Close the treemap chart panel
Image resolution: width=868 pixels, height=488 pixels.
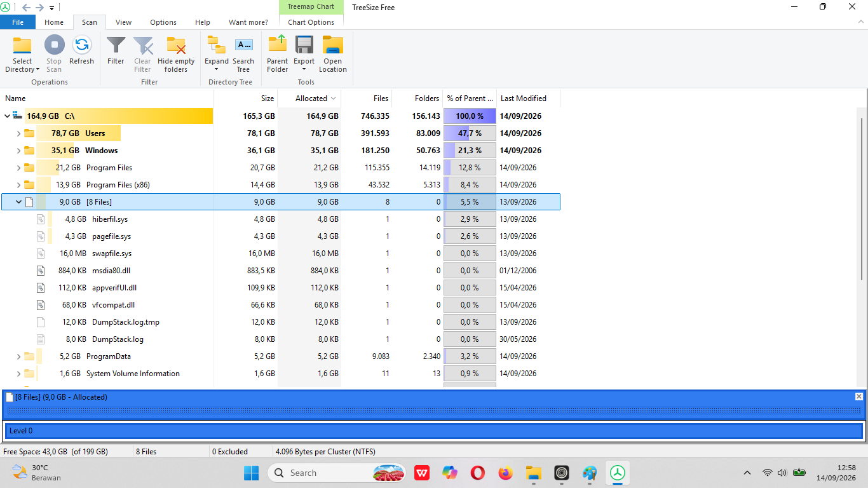click(859, 396)
